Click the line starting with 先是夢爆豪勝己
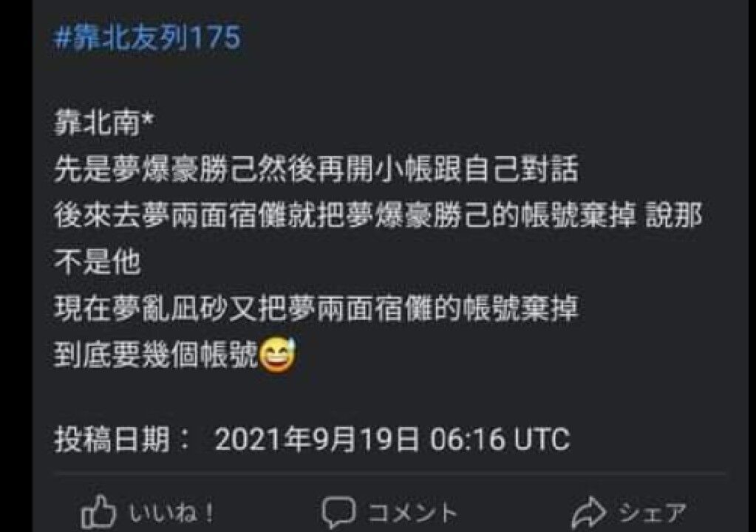 pos(316,168)
